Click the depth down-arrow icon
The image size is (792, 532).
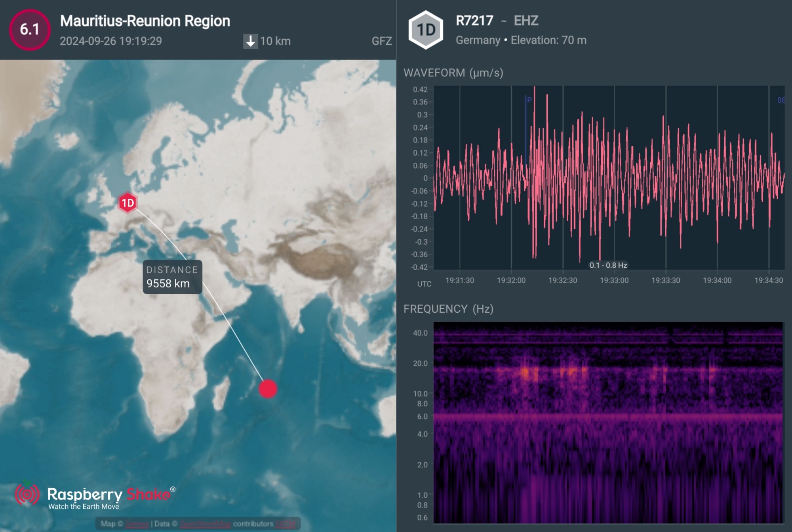pos(250,41)
